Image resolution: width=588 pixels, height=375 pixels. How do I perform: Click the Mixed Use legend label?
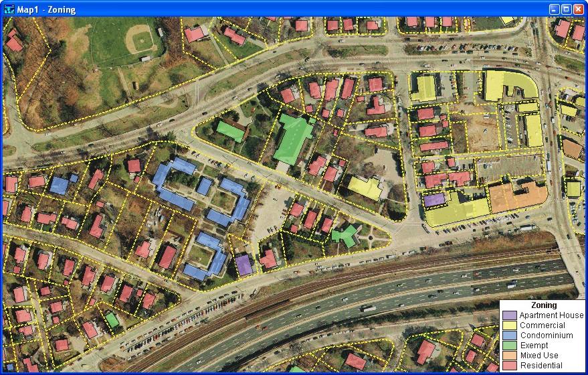click(538, 356)
